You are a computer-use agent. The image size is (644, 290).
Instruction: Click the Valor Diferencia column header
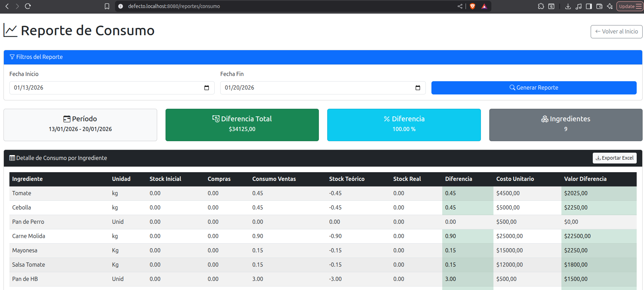pos(585,179)
